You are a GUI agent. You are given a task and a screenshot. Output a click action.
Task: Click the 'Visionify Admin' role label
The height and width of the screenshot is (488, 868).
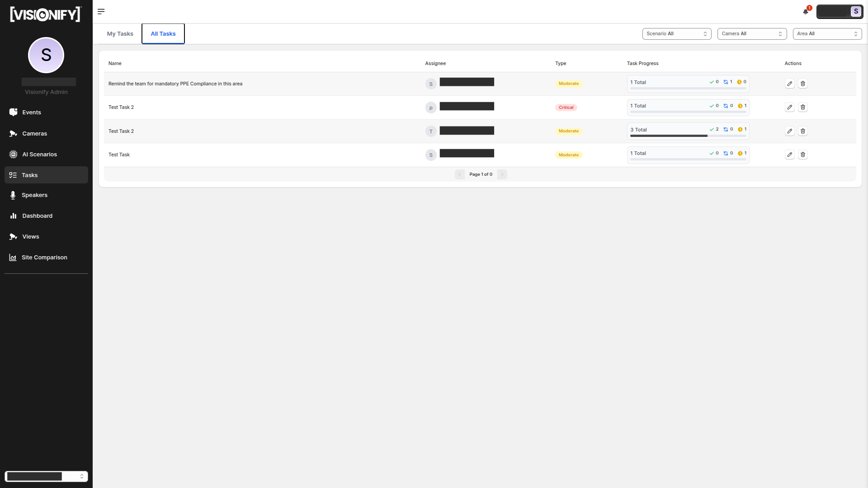[x=46, y=92]
